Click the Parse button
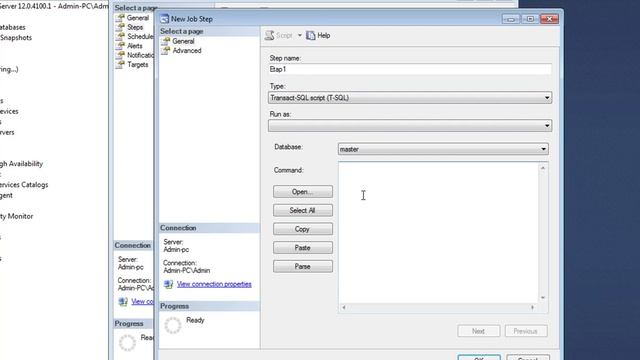The image size is (640, 360). click(x=303, y=267)
